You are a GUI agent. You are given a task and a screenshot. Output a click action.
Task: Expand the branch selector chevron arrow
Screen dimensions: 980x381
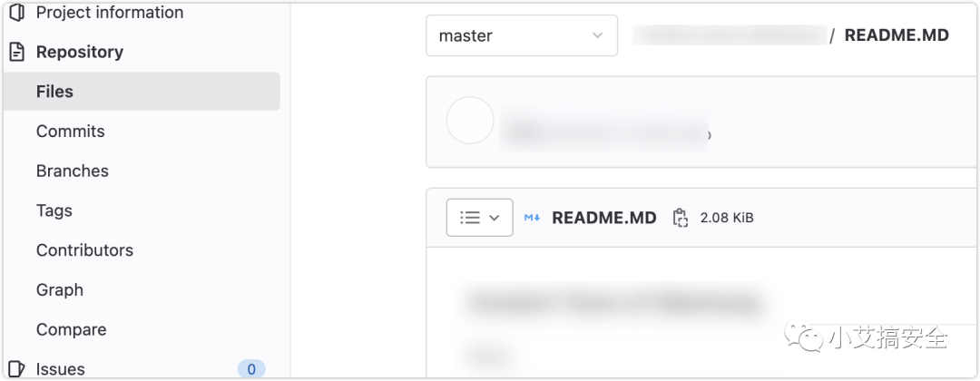(597, 35)
